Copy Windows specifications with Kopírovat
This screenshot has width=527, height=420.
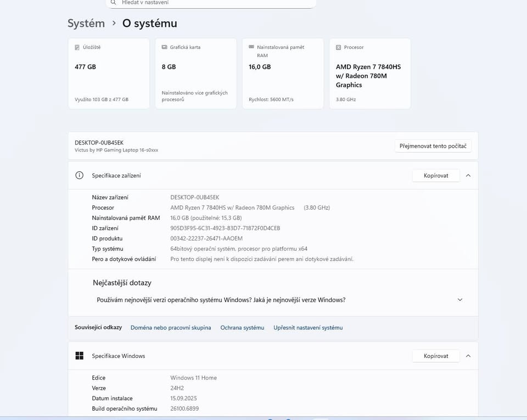coord(436,356)
